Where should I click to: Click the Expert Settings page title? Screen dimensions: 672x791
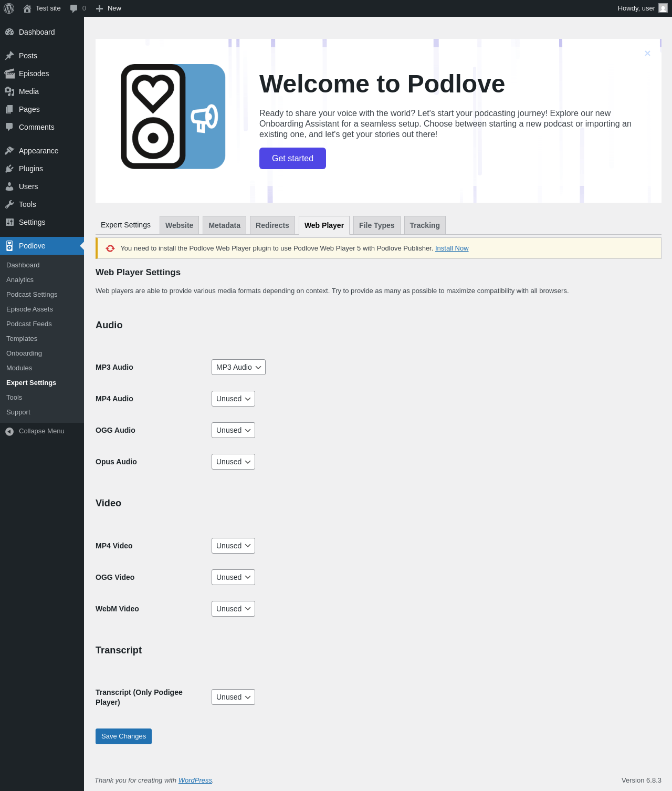click(125, 225)
